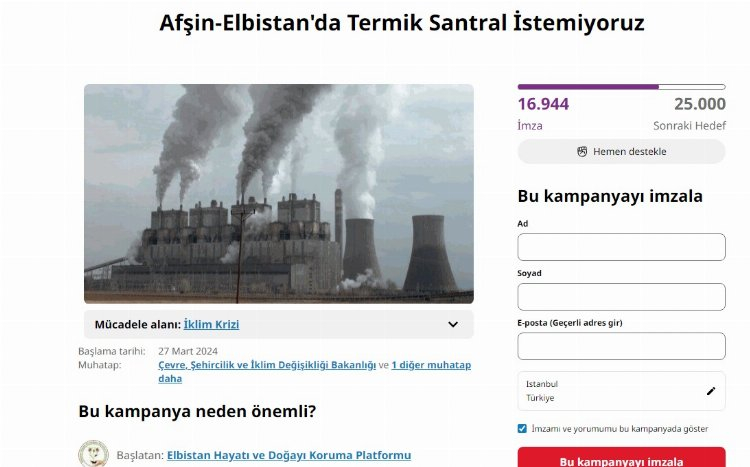
Task: Show the 1 diğer muhatap daha link
Action: [315, 372]
